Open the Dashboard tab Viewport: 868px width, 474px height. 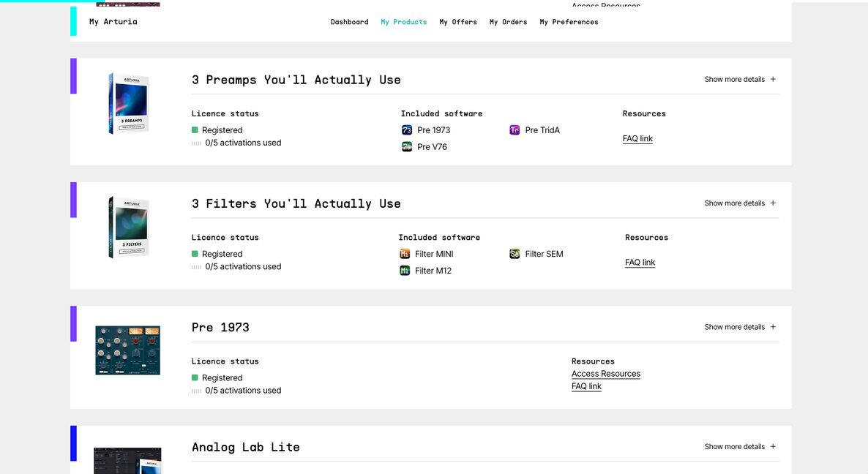coord(349,22)
